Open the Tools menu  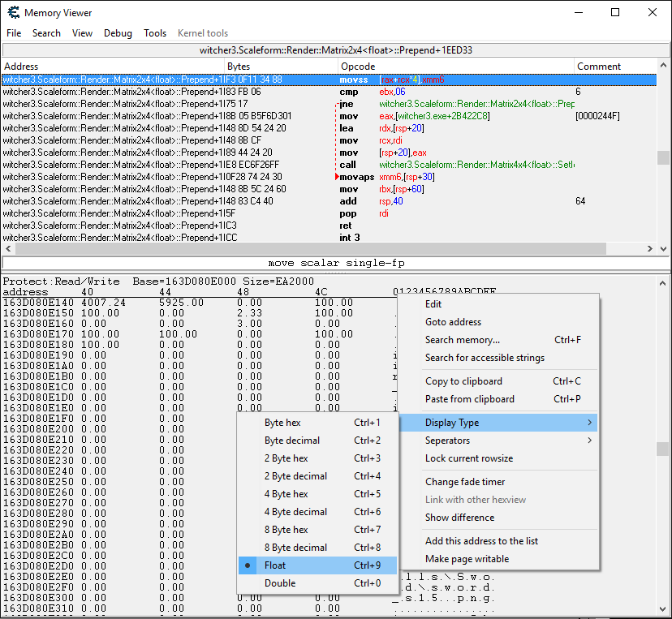[x=155, y=33]
